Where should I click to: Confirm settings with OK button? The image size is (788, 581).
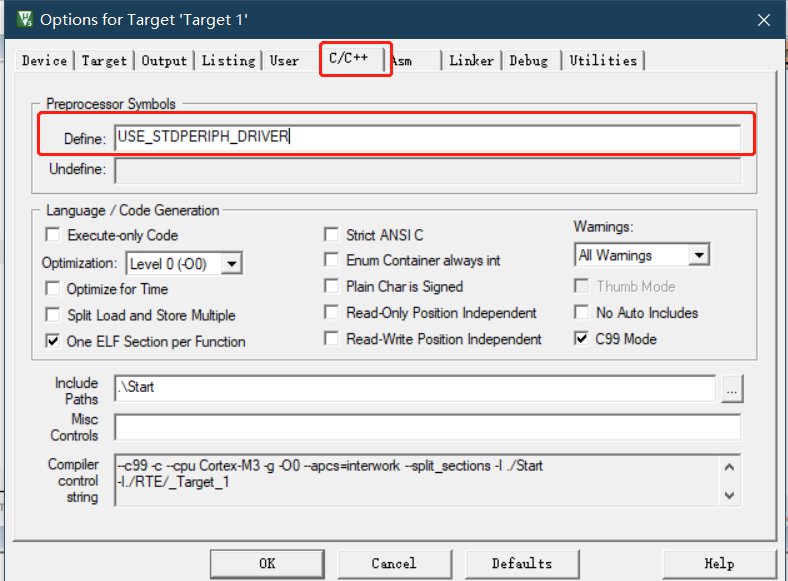[x=267, y=564]
